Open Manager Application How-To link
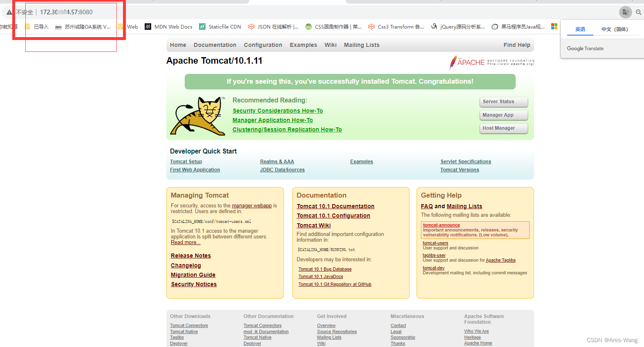This screenshot has height=347, width=644. (x=273, y=120)
